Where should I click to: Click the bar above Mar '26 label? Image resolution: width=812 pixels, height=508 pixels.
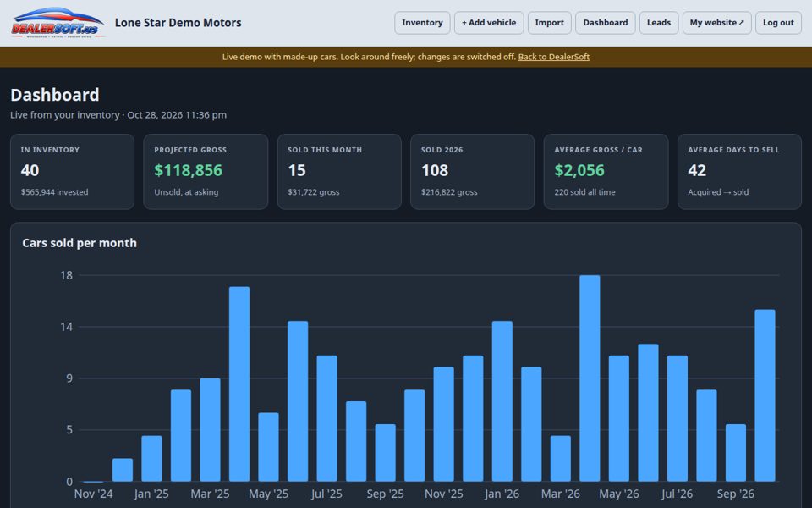click(560, 459)
